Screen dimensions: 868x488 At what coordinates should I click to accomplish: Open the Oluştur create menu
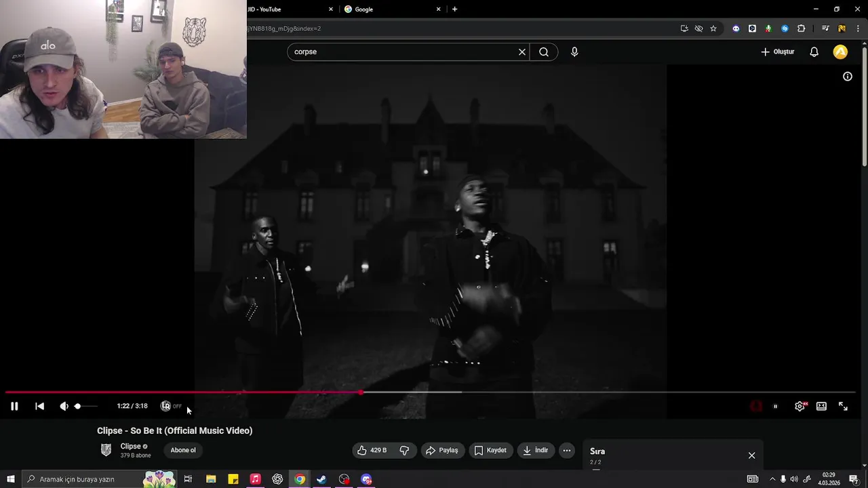coord(777,52)
